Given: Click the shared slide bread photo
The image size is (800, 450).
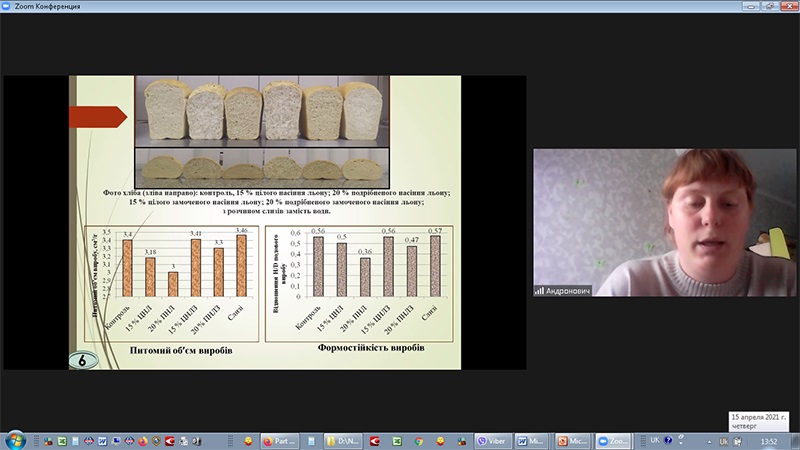Looking at the screenshot, I should (x=262, y=132).
